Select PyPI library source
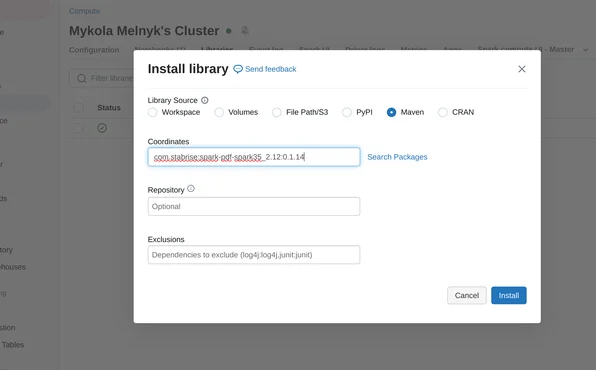 pyautogui.click(x=347, y=112)
